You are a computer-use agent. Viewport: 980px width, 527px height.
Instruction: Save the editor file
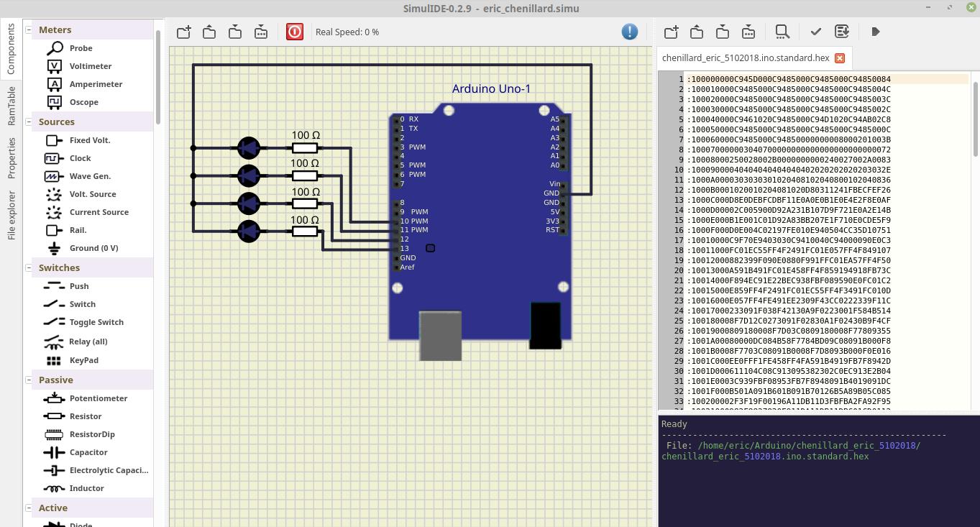pyautogui.click(x=723, y=32)
